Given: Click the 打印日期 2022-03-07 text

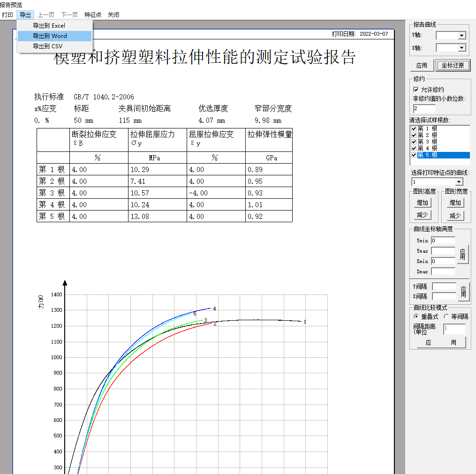Looking at the screenshot, I should [x=360, y=34].
